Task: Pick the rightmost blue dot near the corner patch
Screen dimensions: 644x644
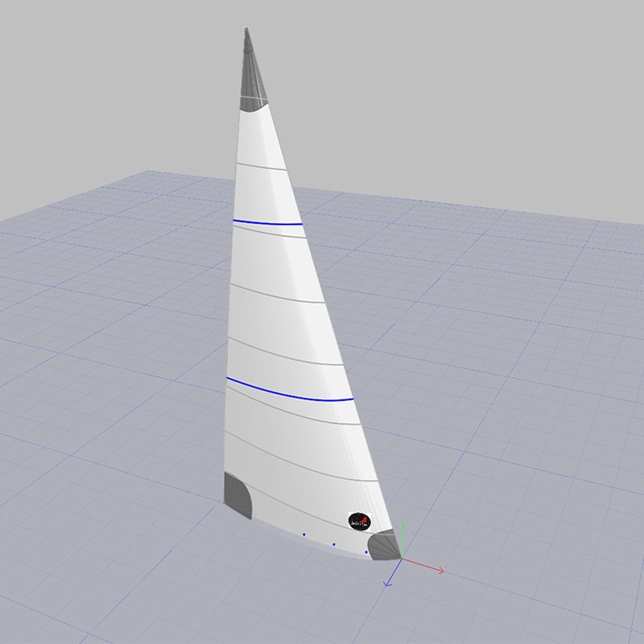Action: (366, 552)
